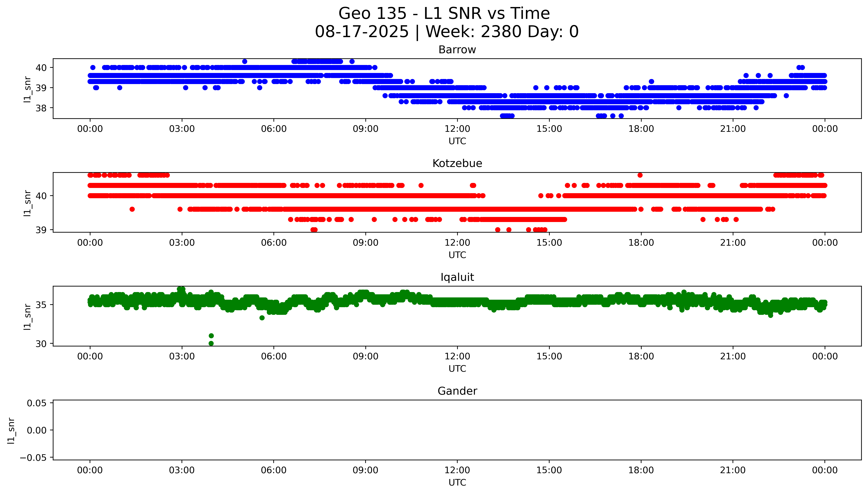Click the '0.00' y-axis tick label on the Gander plot
This screenshot has width=868, height=494.
click(37, 430)
